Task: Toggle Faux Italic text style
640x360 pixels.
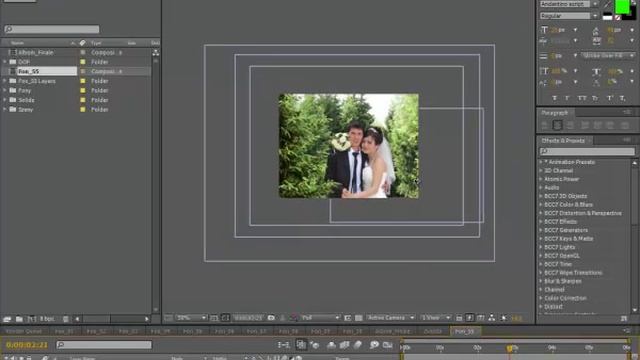Action: pos(567,98)
